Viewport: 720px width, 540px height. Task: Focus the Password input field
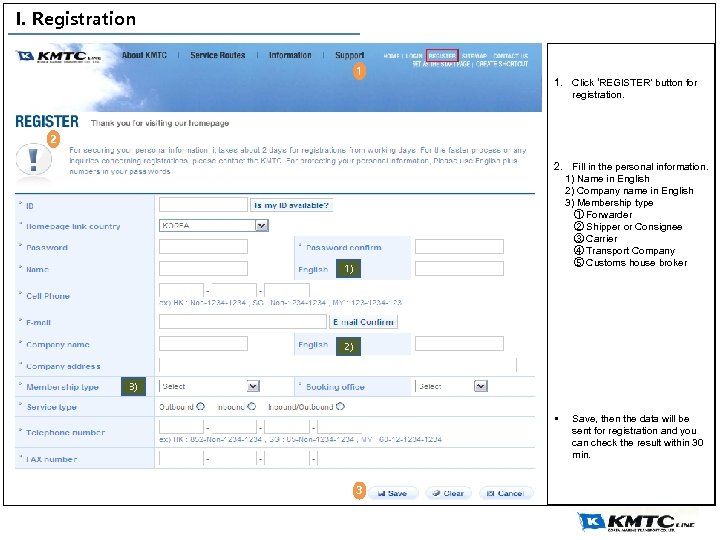tap(203, 247)
